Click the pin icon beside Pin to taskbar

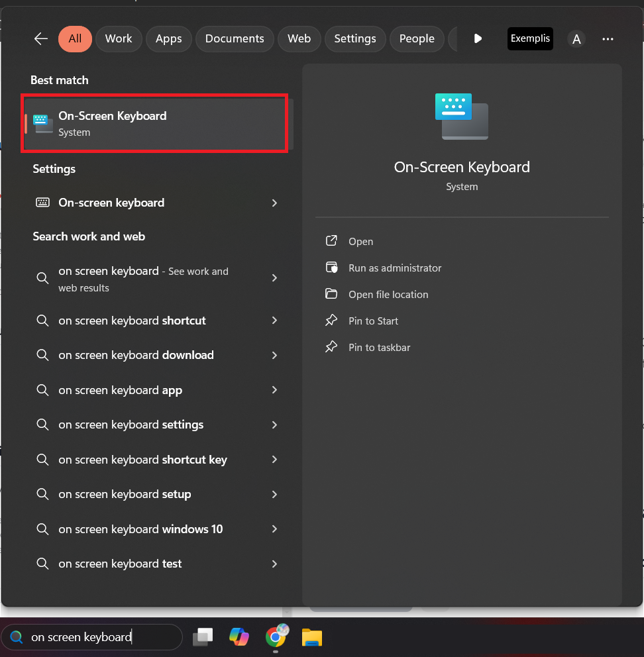point(331,346)
